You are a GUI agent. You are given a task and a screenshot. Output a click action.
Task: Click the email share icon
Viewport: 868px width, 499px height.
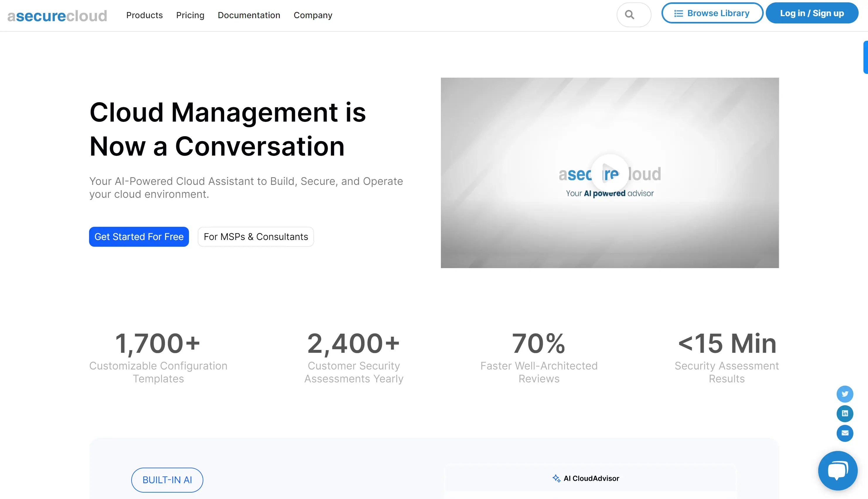[x=845, y=433]
